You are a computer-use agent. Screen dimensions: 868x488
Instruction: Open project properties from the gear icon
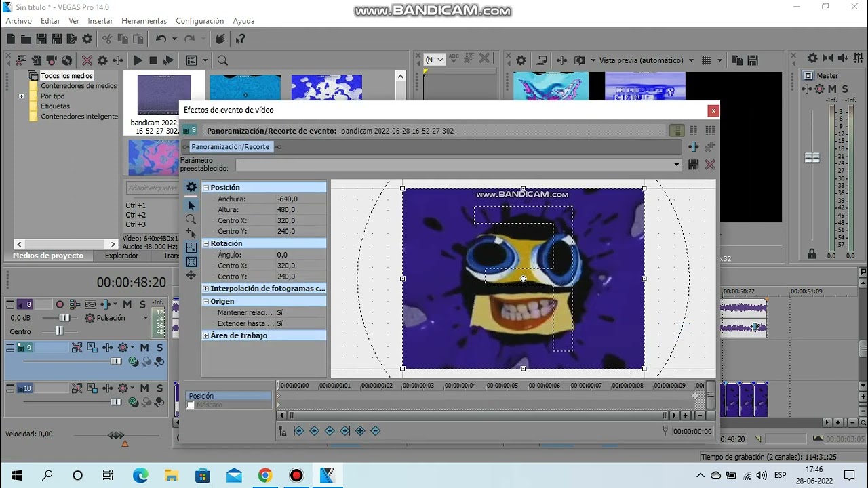(x=87, y=39)
